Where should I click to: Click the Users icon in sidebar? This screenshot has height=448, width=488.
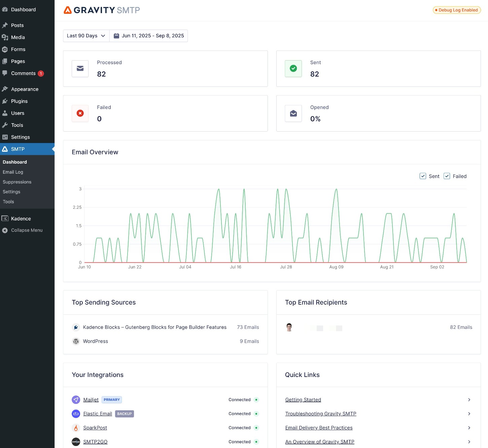[x=5, y=113]
